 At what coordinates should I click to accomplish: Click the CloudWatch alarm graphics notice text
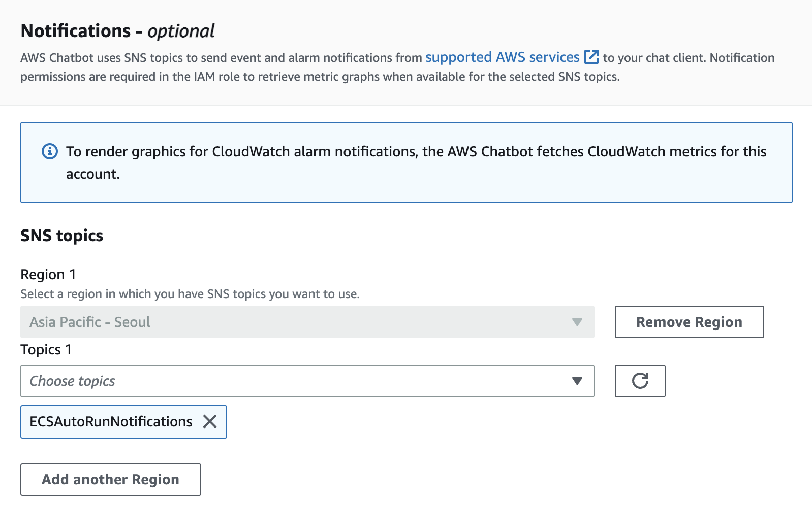pos(416,162)
